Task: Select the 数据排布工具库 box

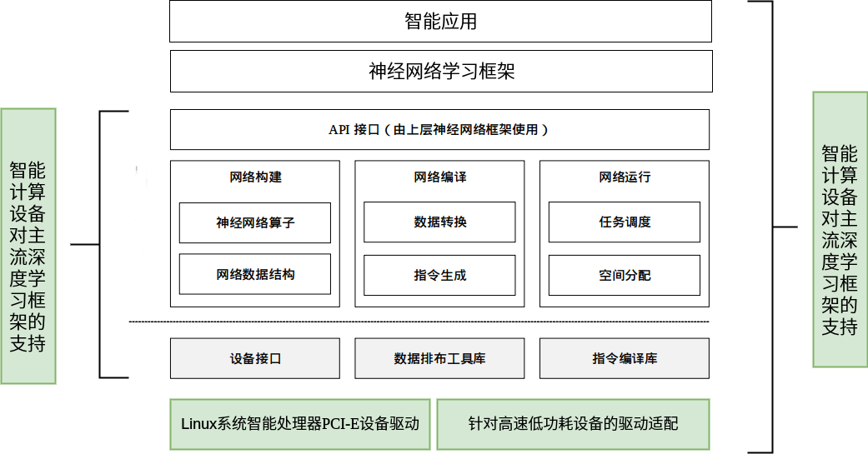Action: [439, 358]
